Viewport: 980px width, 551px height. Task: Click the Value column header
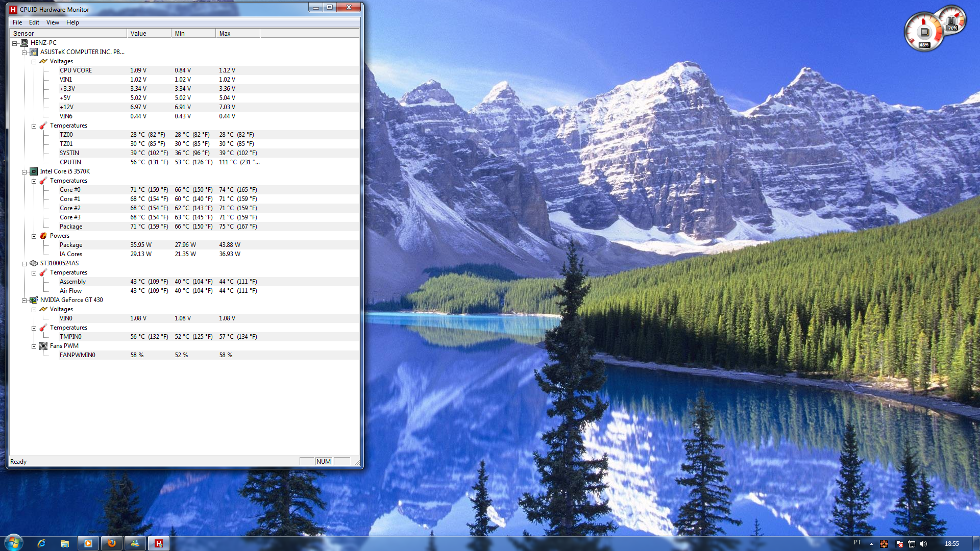(148, 34)
